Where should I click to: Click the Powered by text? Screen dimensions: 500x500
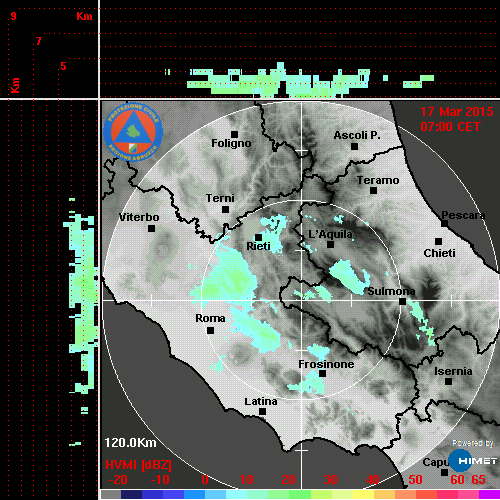point(473,443)
